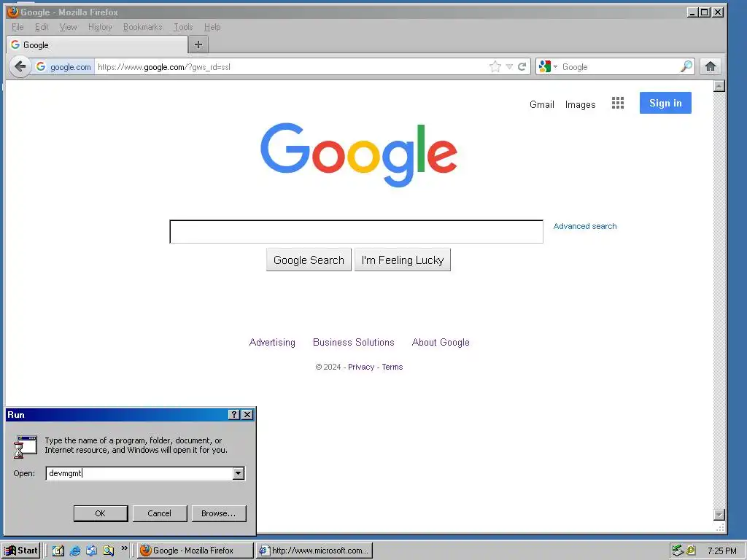Click the tray icon next to the clock
The image size is (747, 560).
click(690, 551)
